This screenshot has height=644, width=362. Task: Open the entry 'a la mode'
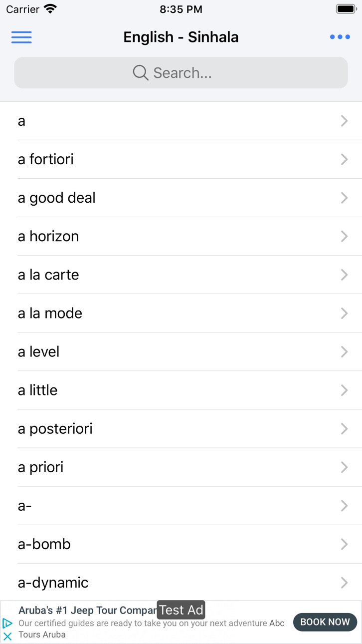pos(181,313)
